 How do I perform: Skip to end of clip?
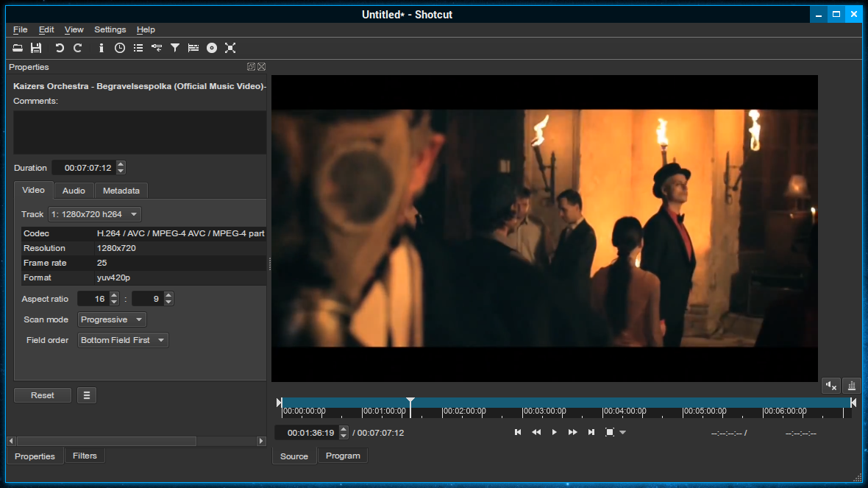pos(591,432)
